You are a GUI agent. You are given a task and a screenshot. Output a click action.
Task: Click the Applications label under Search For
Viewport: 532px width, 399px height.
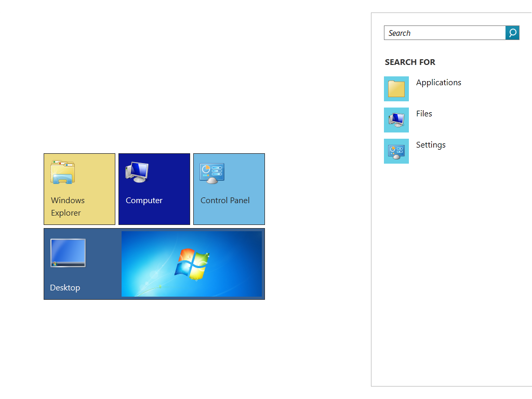tap(438, 83)
